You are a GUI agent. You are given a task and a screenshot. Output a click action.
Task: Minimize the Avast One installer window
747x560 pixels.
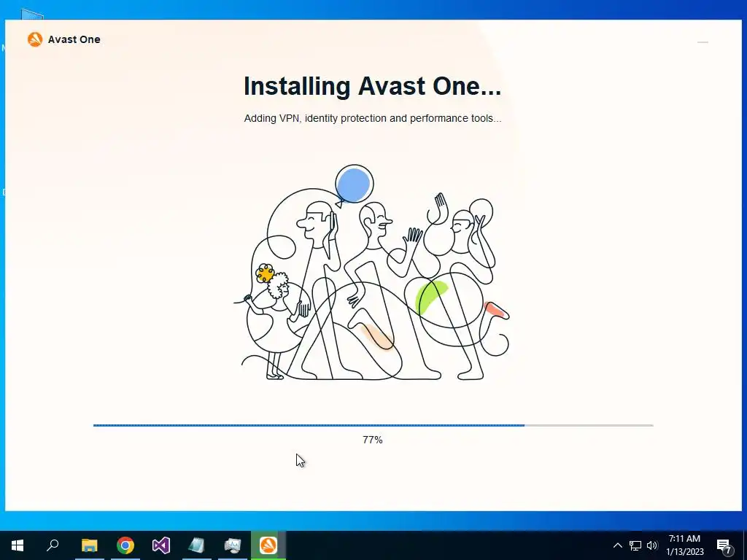703,42
